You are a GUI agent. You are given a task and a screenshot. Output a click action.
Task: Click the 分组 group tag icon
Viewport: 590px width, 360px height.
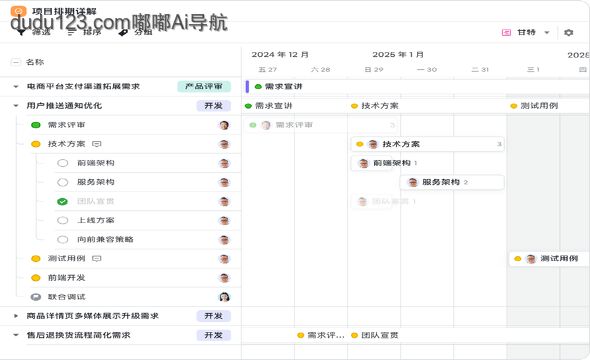pos(123,32)
